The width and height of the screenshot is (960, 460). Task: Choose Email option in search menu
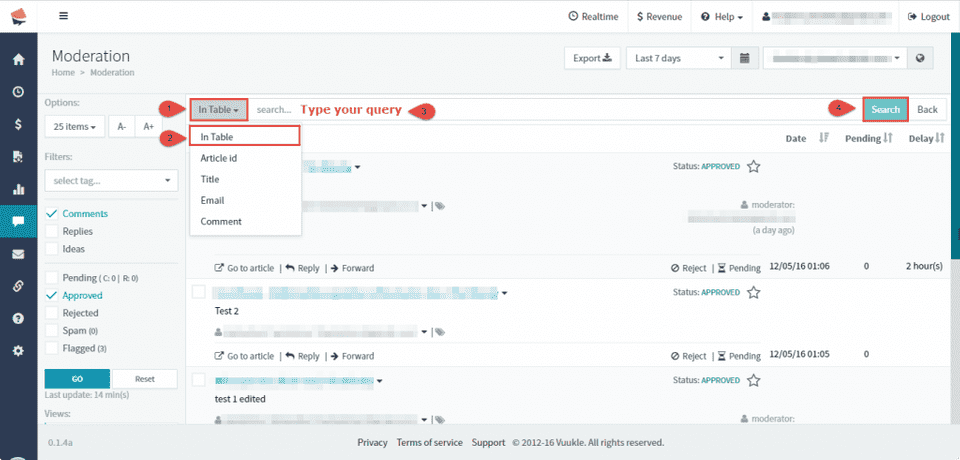pos(212,200)
